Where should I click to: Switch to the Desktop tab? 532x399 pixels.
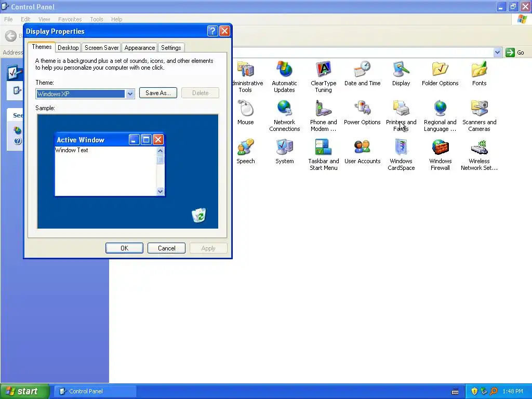pyautogui.click(x=68, y=48)
